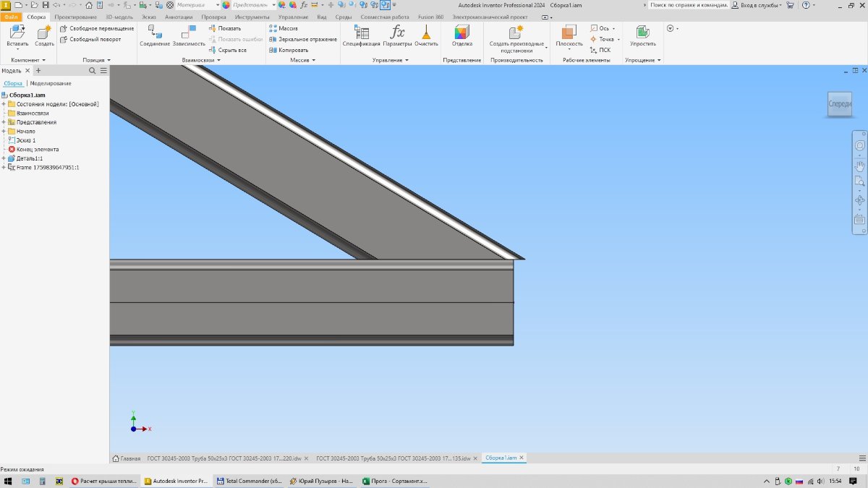The height and width of the screenshot is (488, 868).
Task: Search the model browser with magnifier icon
Action: [92, 71]
